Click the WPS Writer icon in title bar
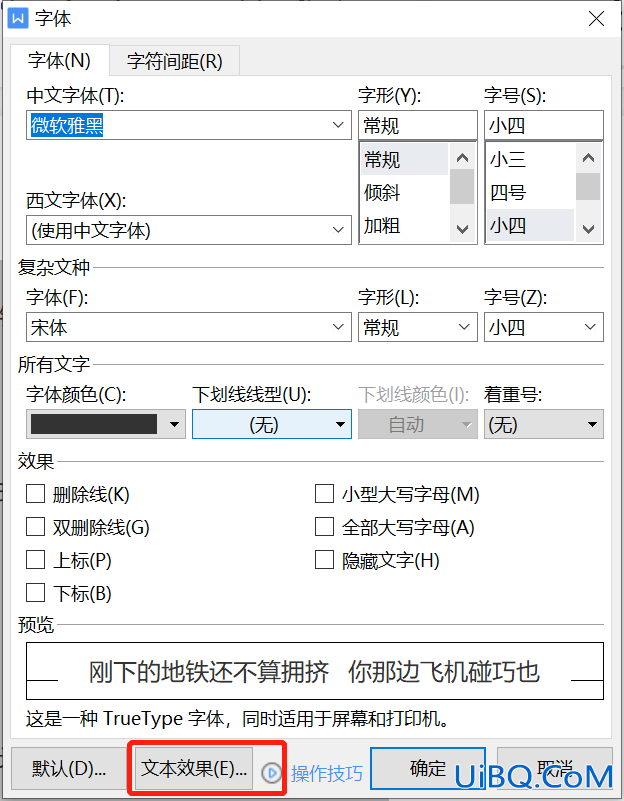 (x=18, y=19)
